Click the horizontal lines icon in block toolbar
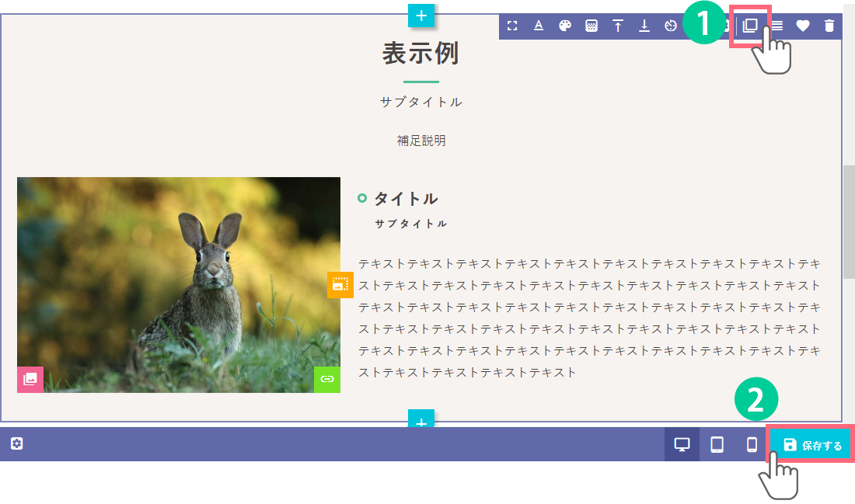 [x=776, y=26]
